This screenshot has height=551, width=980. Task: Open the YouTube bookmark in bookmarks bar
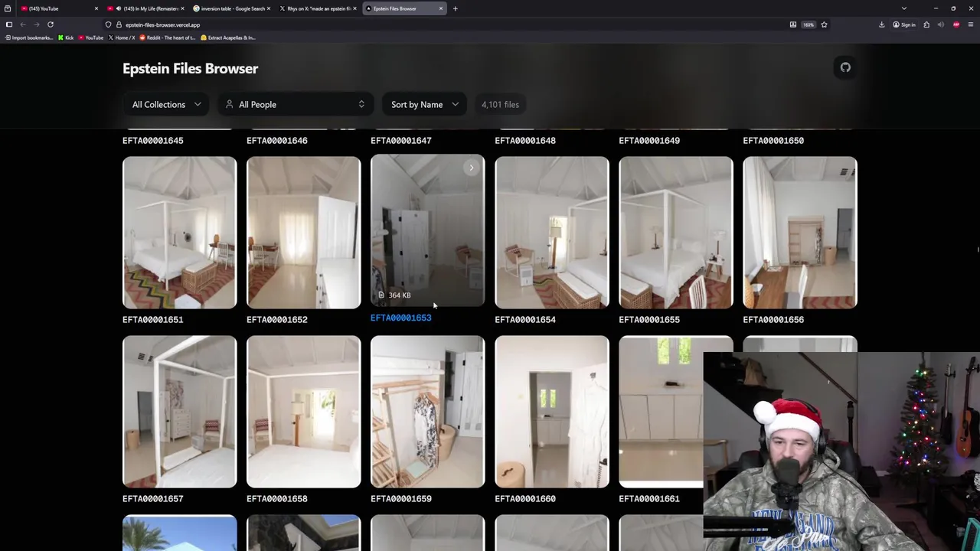(91, 37)
